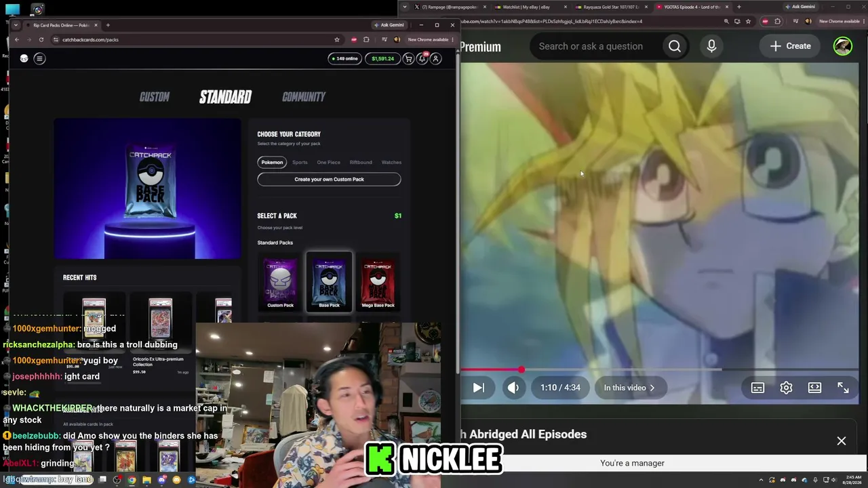Screen dimensions: 868x488
Task: Open Extensions in the Catchback browser window
Action: coord(366,39)
